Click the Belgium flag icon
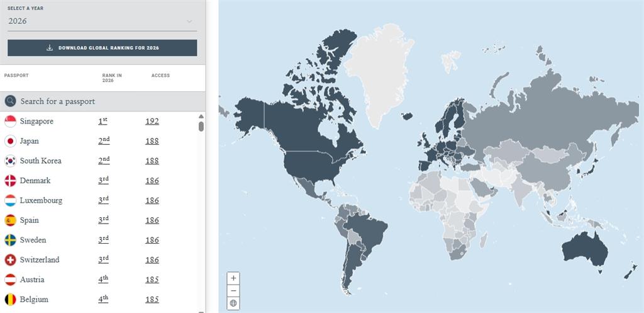The height and width of the screenshot is (313, 644). tap(10, 300)
